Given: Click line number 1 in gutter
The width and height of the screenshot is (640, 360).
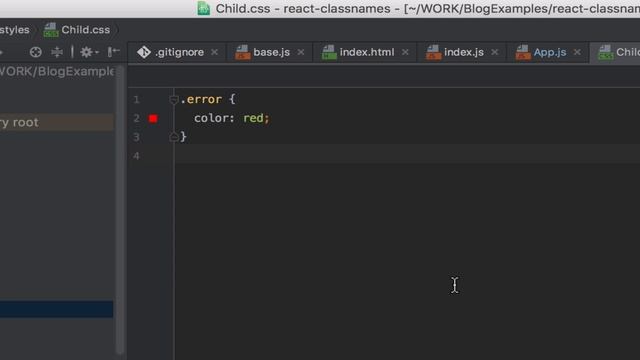Looking at the screenshot, I should point(136,99).
